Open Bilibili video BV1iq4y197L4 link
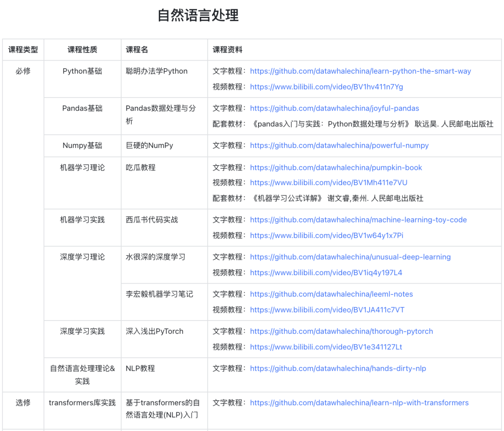Screen dimensions: 504x431 (x=326, y=273)
